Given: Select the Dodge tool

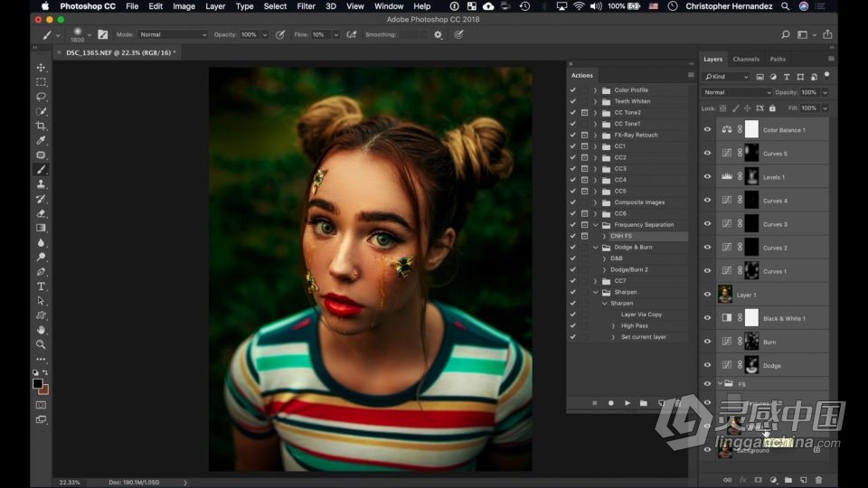Looking at the screenshot, I should 41,258.
